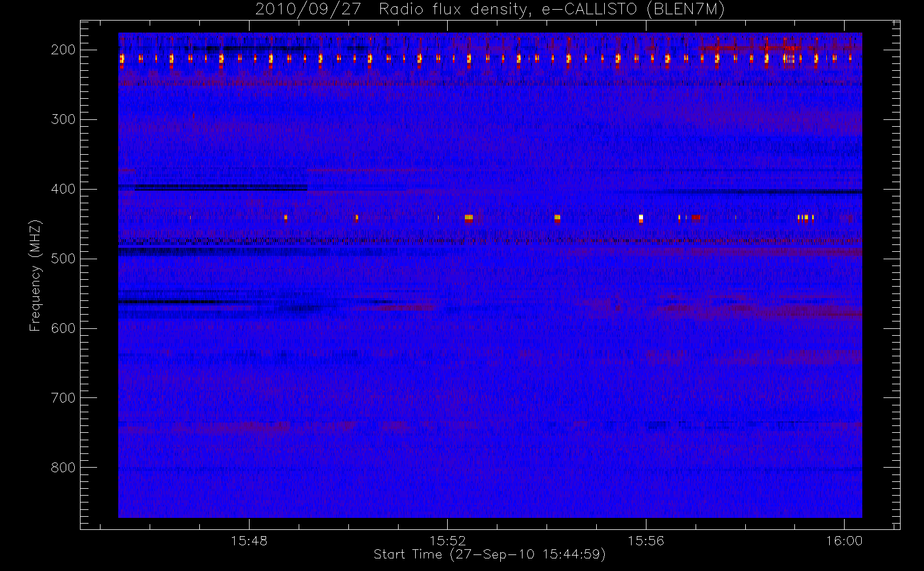Click the 700 frequency tick label

[x=63, y=398]
